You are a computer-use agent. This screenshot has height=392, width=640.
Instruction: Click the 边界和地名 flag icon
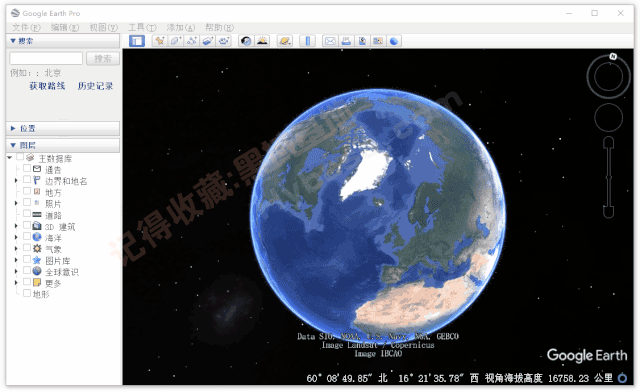pyautogui.click(x=37, y=180)
